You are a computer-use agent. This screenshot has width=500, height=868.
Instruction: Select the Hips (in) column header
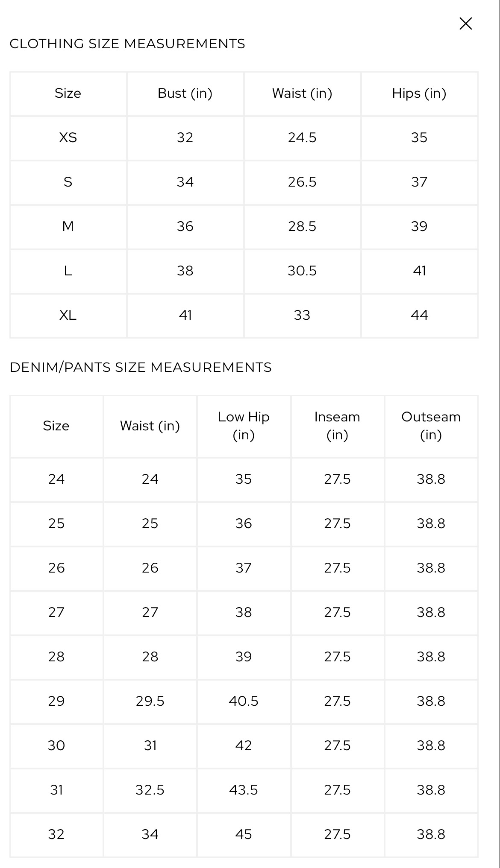coord(419,93)
